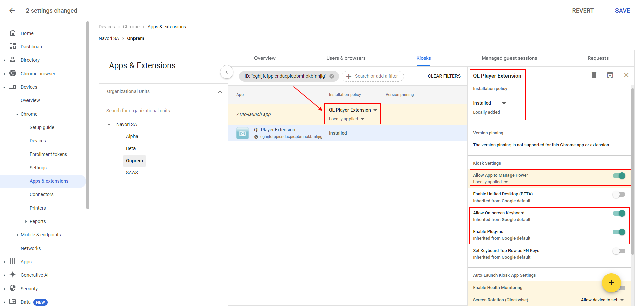Open Home from the sidebar

pos(27,33)
